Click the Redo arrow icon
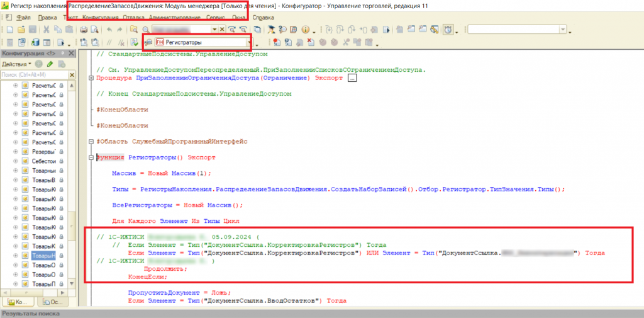 (119, 29)
